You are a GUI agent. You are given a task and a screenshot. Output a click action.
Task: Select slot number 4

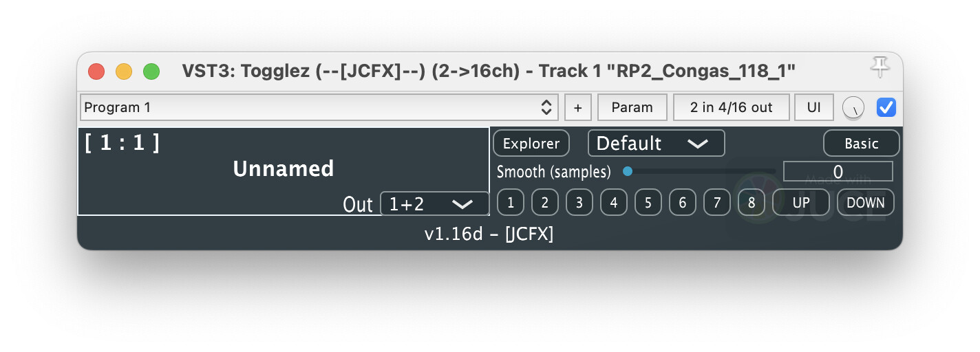point(613,203)
